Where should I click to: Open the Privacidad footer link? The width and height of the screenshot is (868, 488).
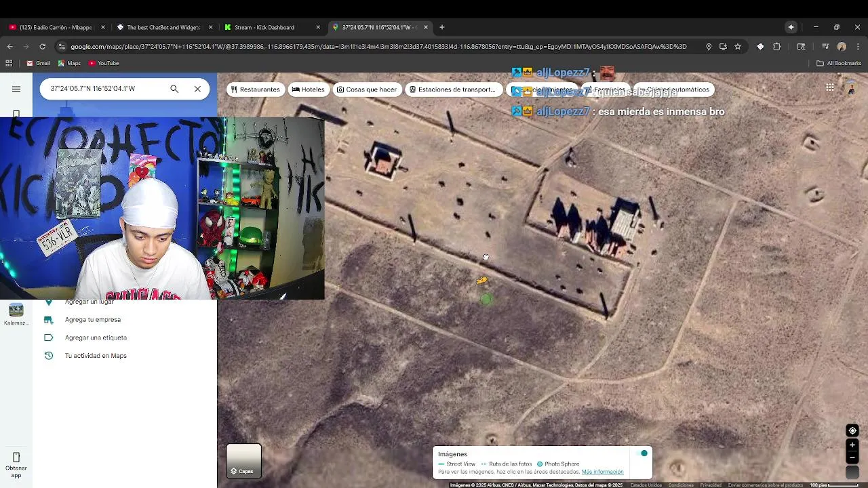(x=711, y=485)
